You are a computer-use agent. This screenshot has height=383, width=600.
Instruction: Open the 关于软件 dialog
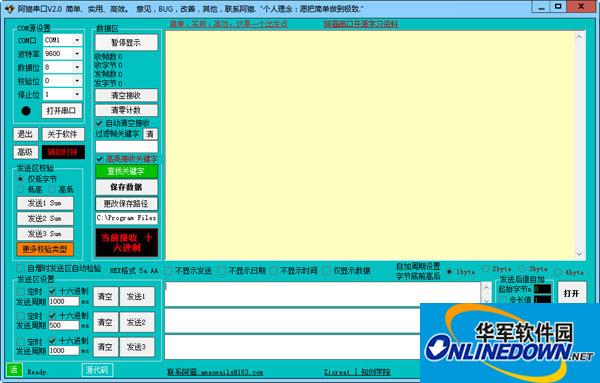62,134
